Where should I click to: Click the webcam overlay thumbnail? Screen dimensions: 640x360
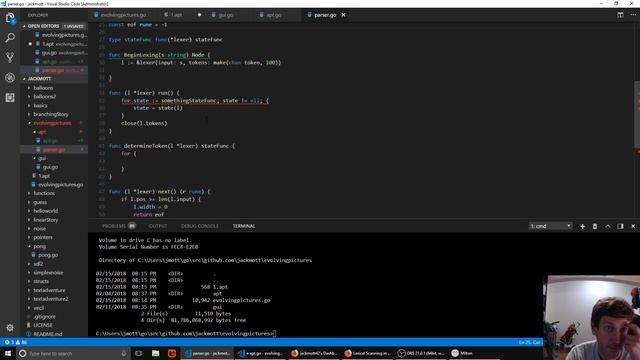pyautogui.click(x=591, y=318)
